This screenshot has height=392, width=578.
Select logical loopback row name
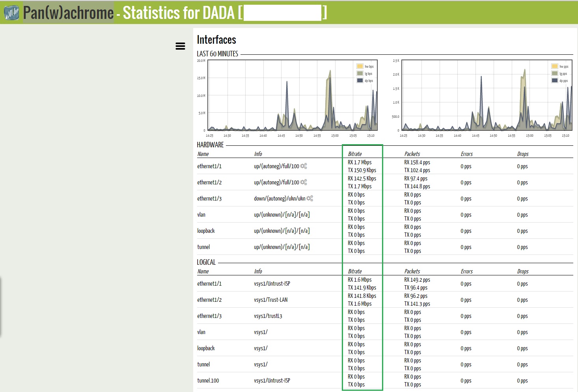tap(206, 348)
